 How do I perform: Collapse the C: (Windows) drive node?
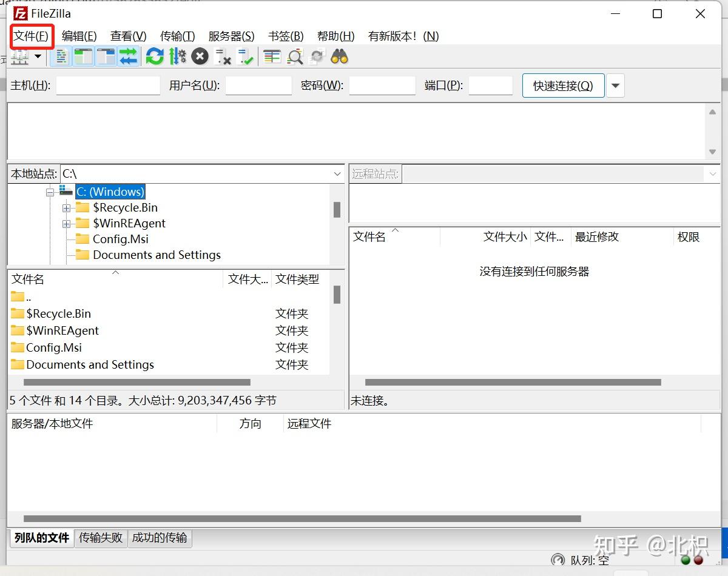(x=50, y=192)
